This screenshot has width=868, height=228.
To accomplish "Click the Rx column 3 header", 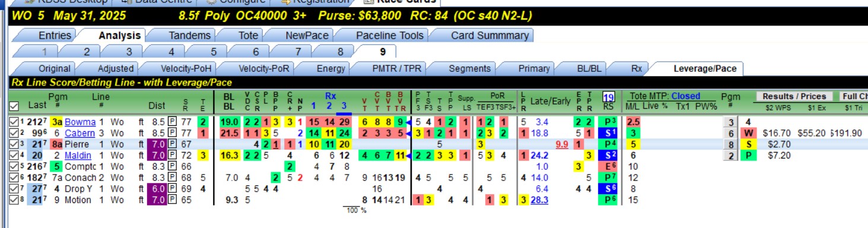I will [344, 106].
